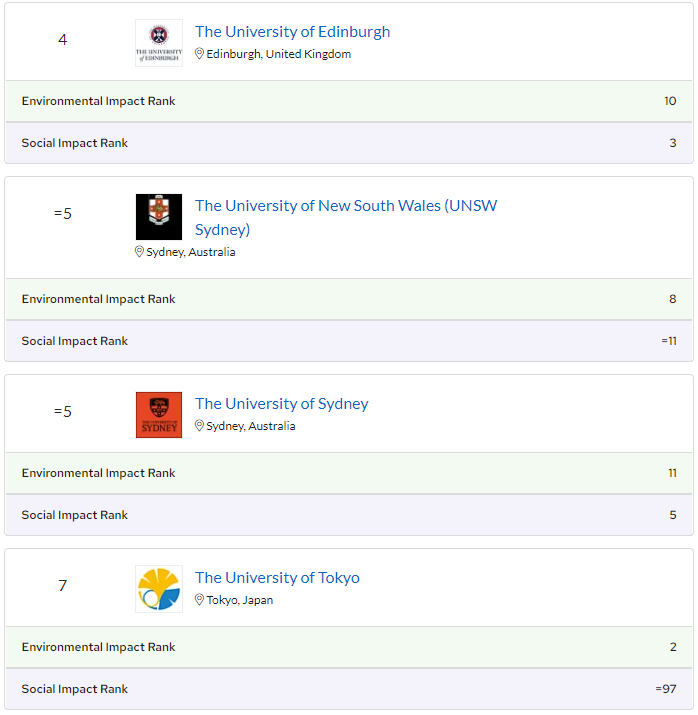The width and height of the screenshot is (698, 715).
Task: Click Tokyo's Social Impact Rank row
Action: tap(348, 689)
